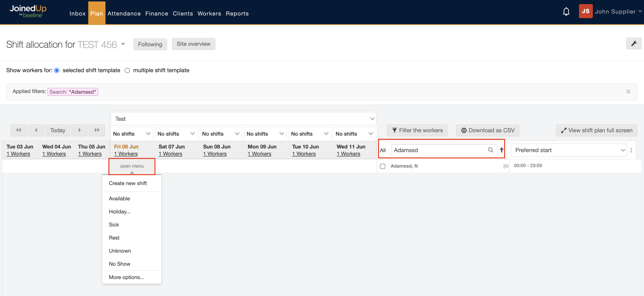Click the search magnifier in worker search
This screenshot has height=296, width=644.
pos(491,150)
